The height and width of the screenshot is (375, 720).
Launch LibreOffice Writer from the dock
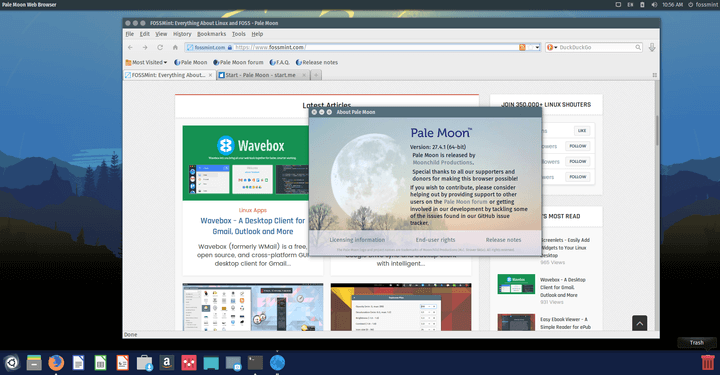79,363
